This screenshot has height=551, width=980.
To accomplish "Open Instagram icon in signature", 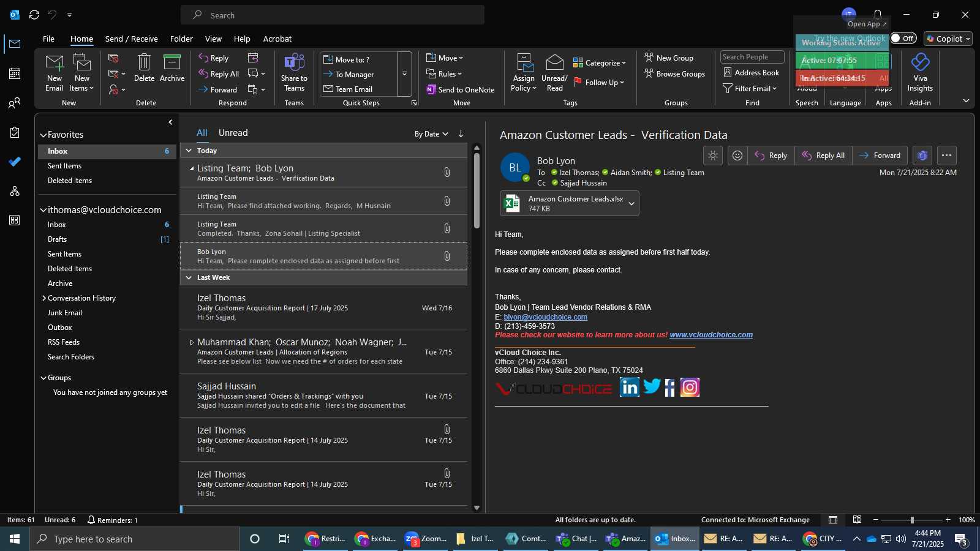I will pos(690,387).
